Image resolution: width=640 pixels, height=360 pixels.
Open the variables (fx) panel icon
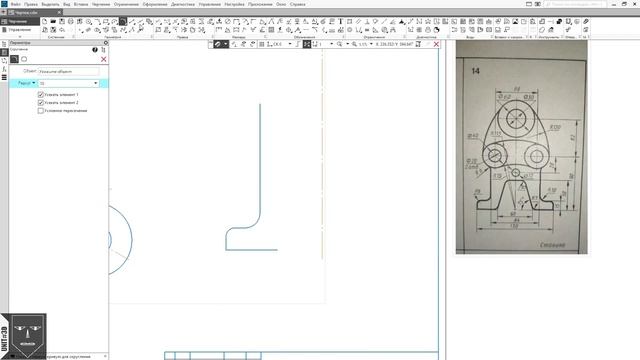(4, 69)
